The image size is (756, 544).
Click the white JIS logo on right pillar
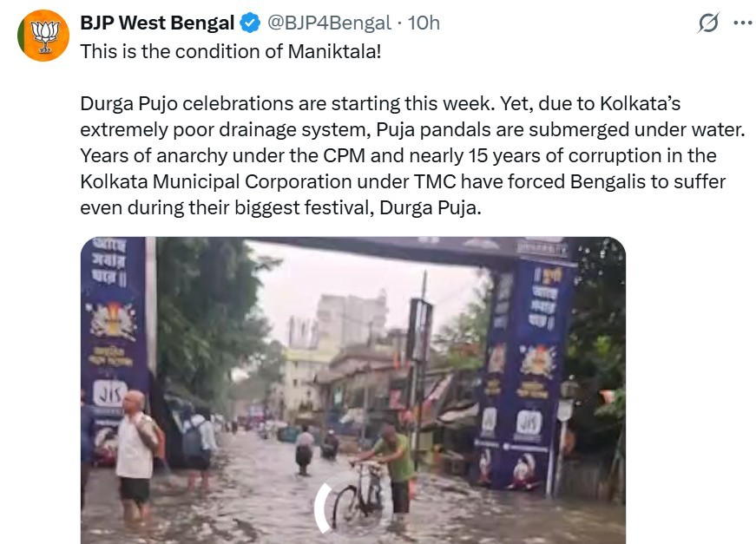click(x=529, y=421)
